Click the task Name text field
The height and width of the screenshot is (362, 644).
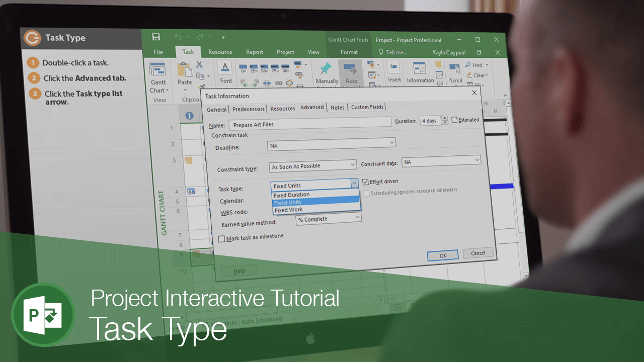(x=309, y=124)
